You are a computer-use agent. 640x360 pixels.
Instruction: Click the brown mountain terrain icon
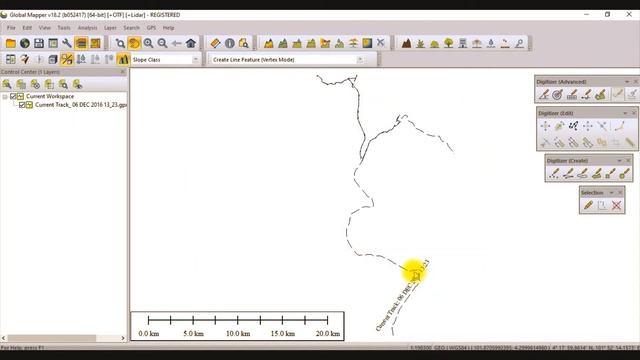click(406, 43)
